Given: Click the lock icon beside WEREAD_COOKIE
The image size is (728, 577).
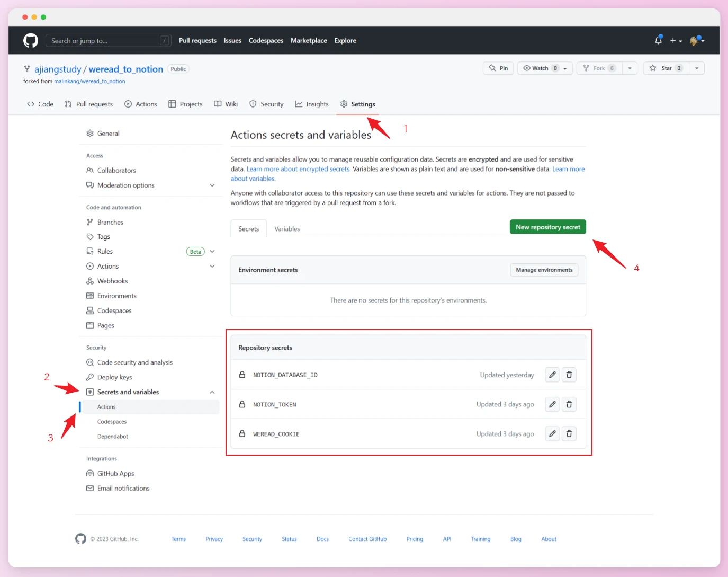Looking at the screenshot, I should 242,433.
